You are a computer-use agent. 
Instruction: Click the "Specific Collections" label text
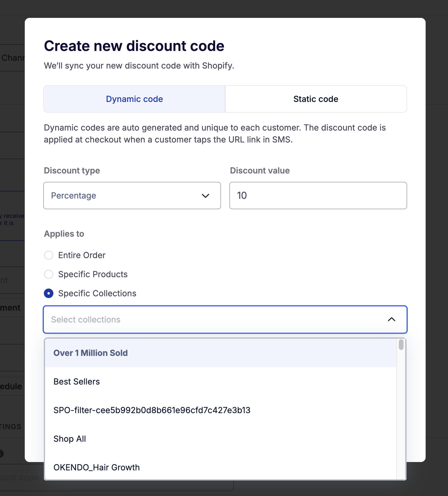(97, 293)
